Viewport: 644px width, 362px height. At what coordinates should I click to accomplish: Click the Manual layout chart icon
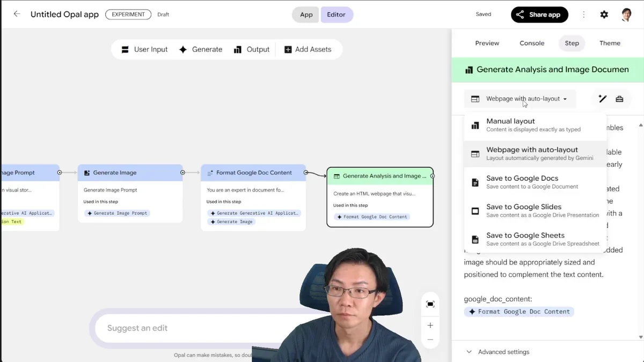pyautogui.click(x=475, y=125)
